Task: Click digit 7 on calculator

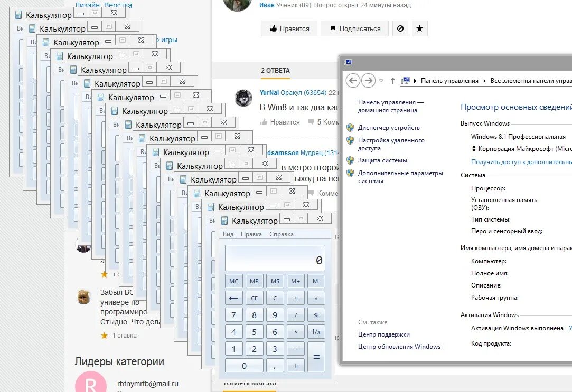Action: click(233, 315)
